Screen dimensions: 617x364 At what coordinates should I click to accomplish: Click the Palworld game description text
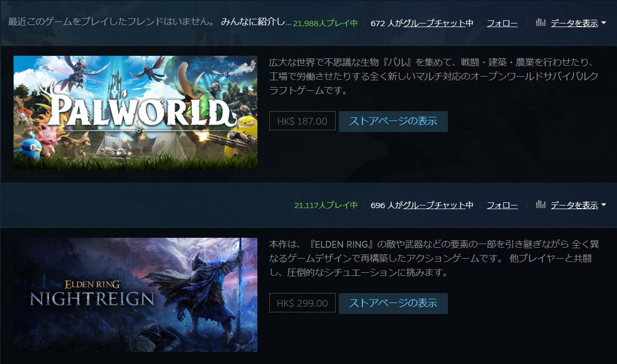coord(434,76)
